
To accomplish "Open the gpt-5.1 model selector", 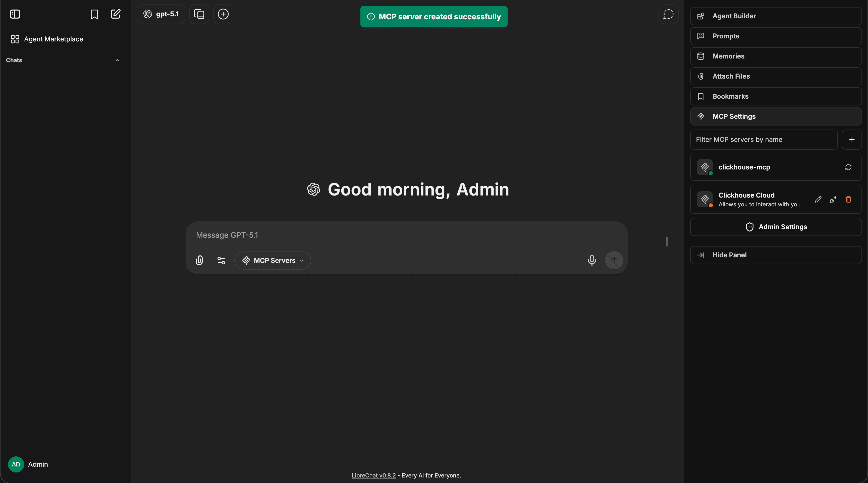I will coord(161,14).
